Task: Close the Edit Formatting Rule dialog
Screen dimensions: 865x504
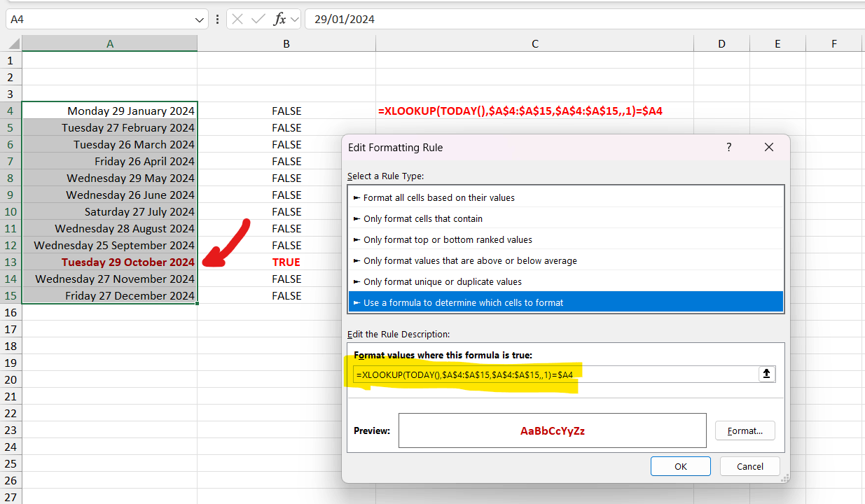Action: pyautogui.click(x=768, y=147)
